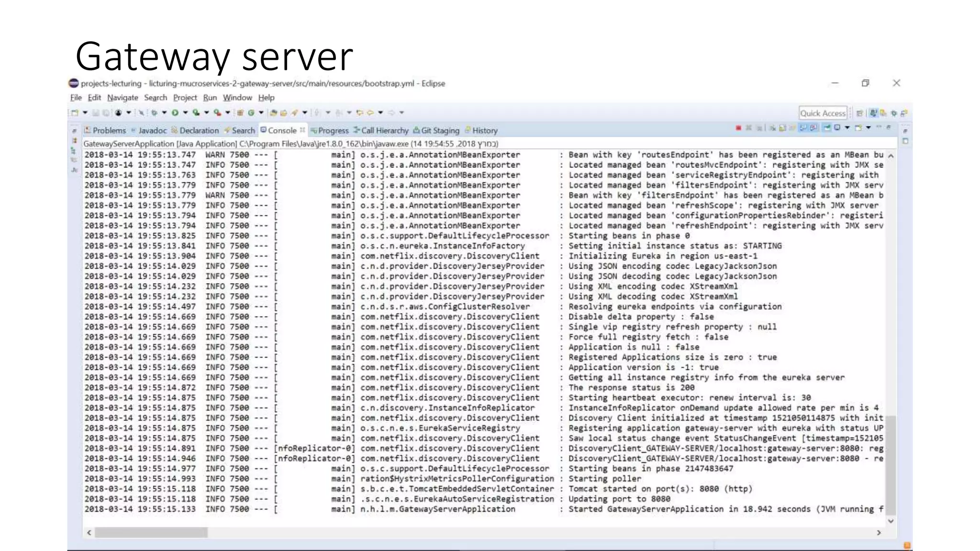Click the vertical scrollbar thumb in Console
980x551 pixels.
click(x=891, y=465)
